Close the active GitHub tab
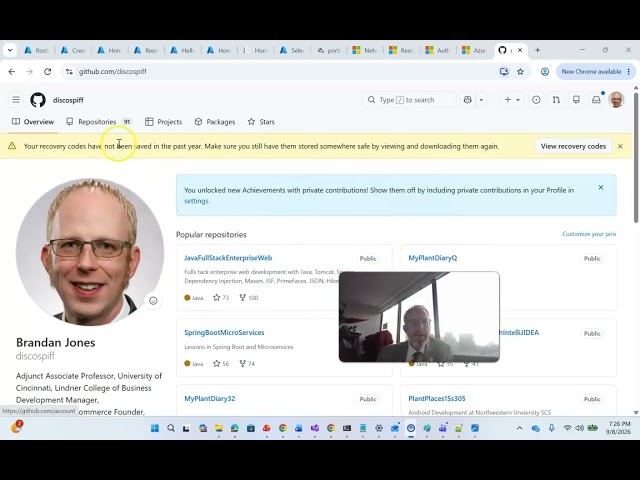The width and height of the screenshot is (640, 480). 520,50
